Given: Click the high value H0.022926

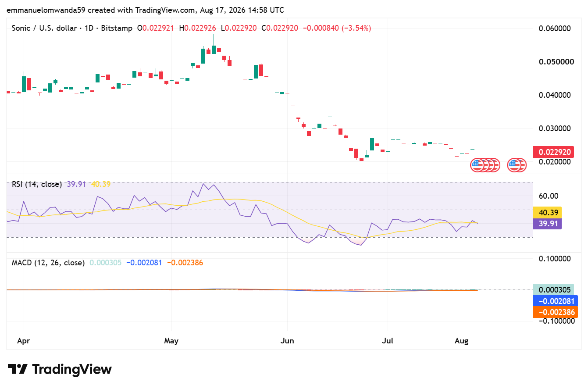Looking at the screenshot, I should pyautogui.click(x=197, y=28).
